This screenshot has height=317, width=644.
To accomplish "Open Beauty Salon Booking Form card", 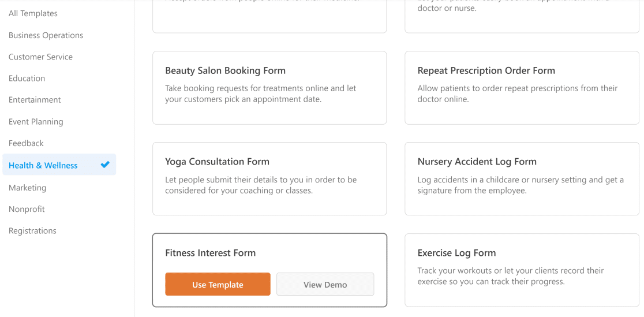I will coord(269,88).
